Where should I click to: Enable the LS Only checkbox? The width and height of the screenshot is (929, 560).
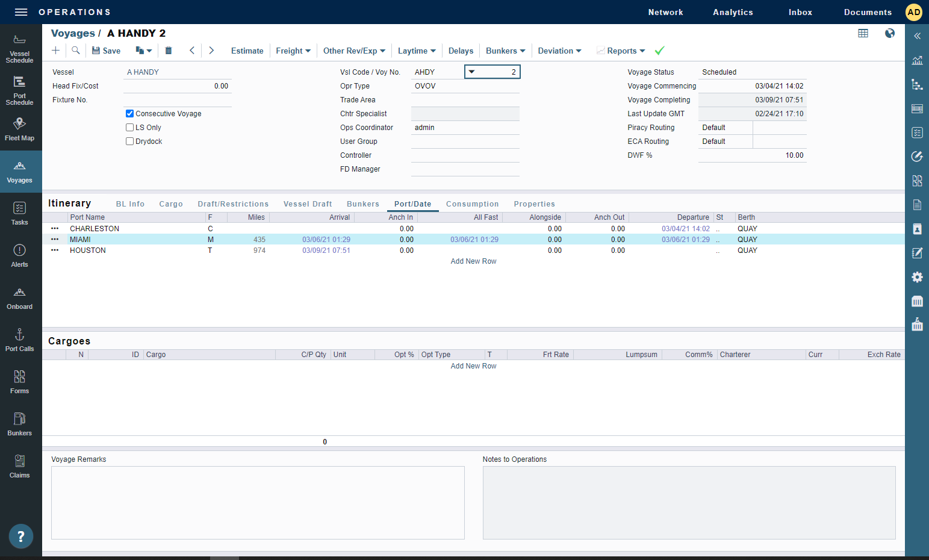(129, 128)
